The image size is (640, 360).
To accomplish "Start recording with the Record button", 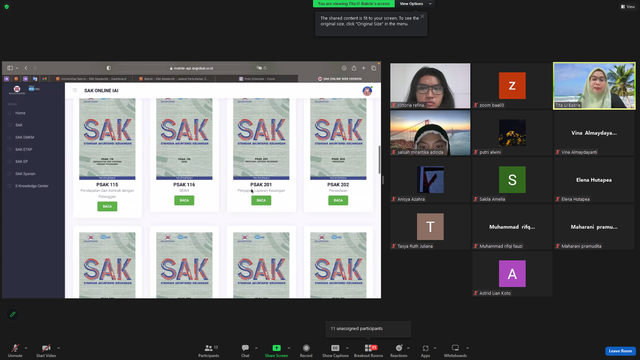I will click(306, 350).
